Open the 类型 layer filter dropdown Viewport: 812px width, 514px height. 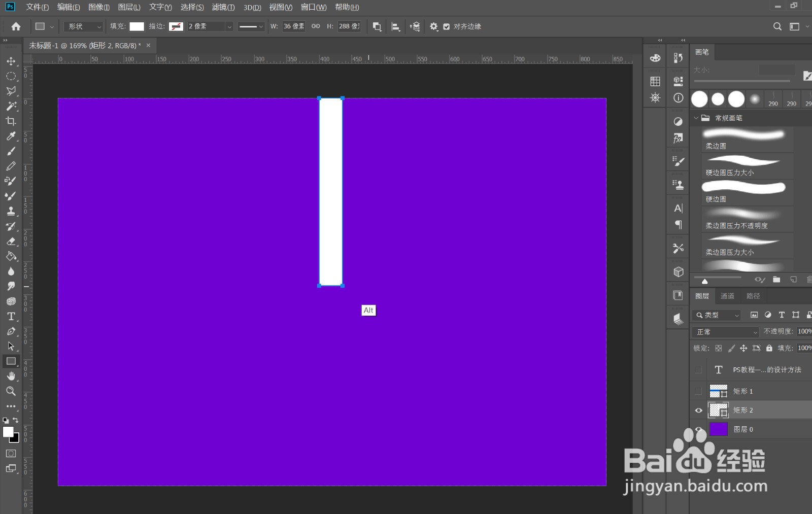tap(717, 315)
